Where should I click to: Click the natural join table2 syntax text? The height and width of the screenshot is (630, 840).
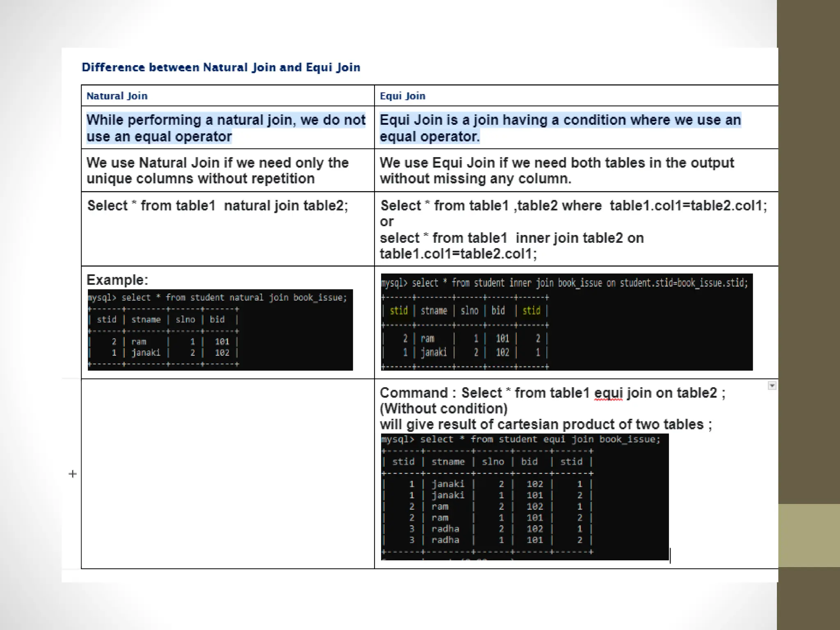coord(217,205)
